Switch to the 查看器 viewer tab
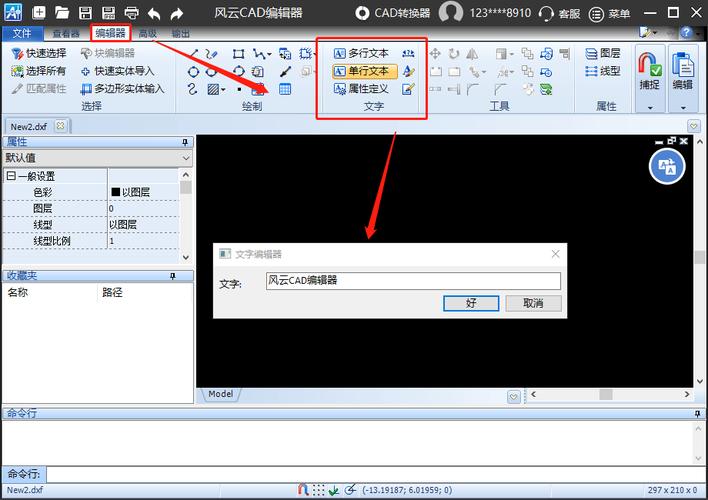Viewport: 708px width, 500px height. pos(66,33)
